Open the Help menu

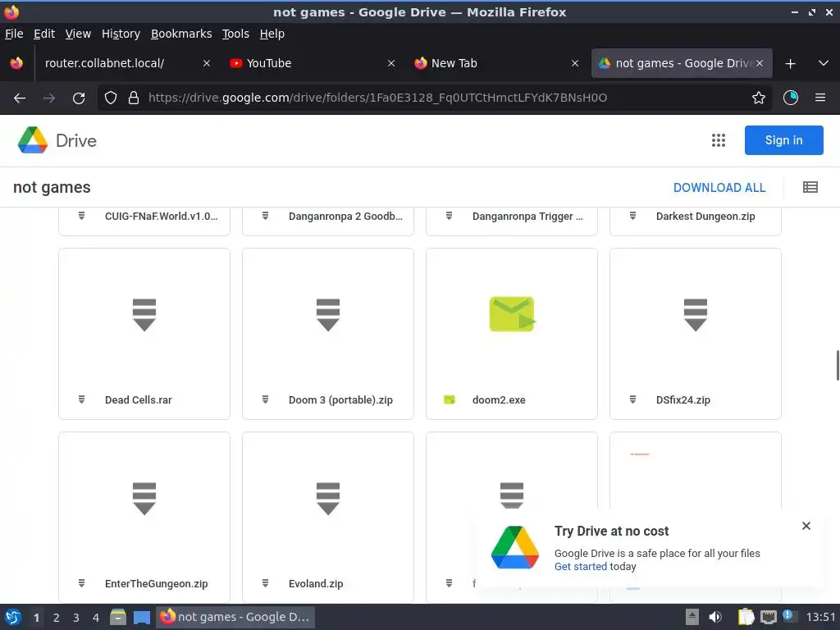click(x=272, y=34)
